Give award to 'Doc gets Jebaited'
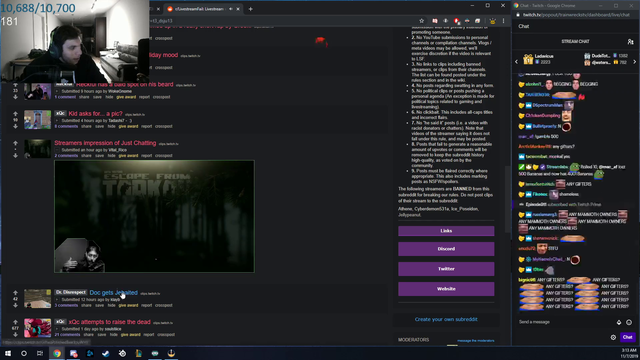 [x=128, y=305]
